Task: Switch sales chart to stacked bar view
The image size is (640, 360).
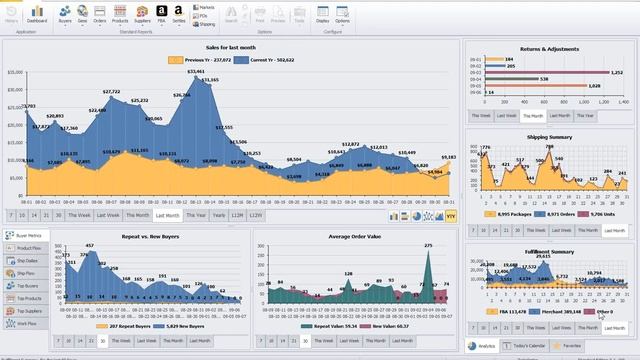Action: coord(405,216)
